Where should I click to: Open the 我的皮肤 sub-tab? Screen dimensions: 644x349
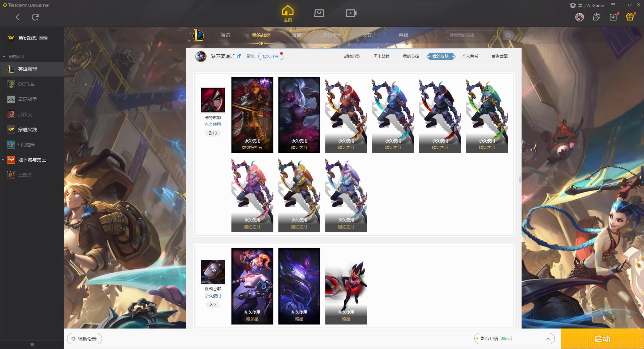pyautogui.click(x=440, y=56)
